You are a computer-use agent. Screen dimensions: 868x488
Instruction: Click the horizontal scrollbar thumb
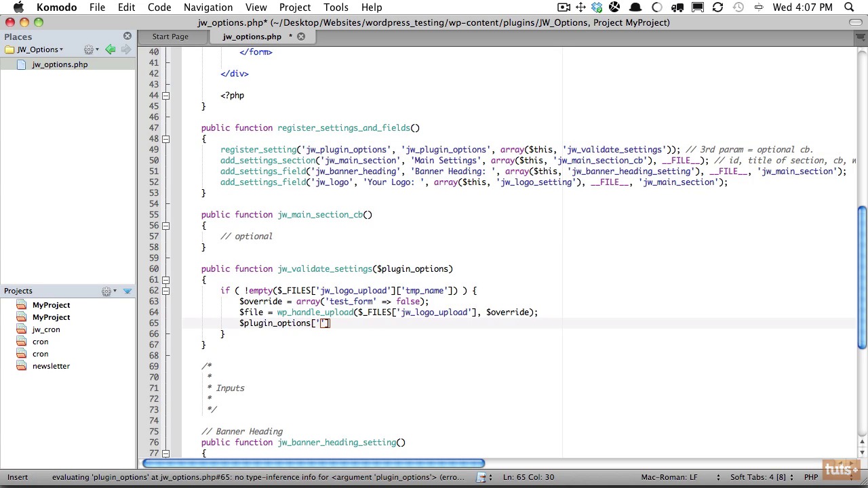pos(313,464)
